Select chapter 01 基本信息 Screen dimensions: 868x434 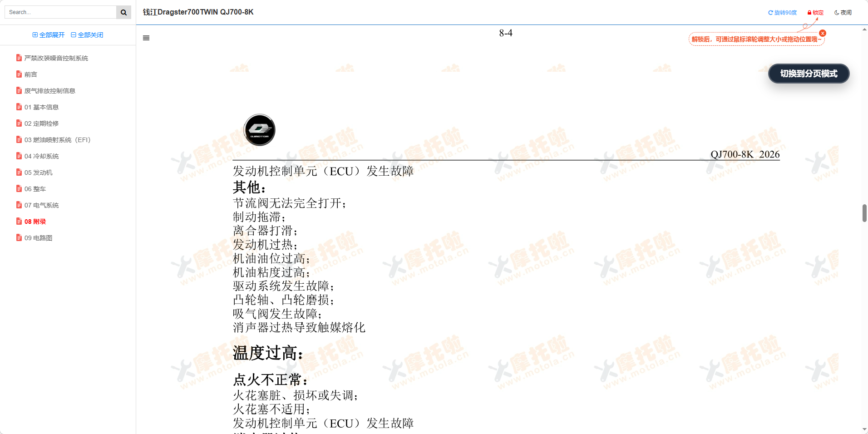(41, 107)
